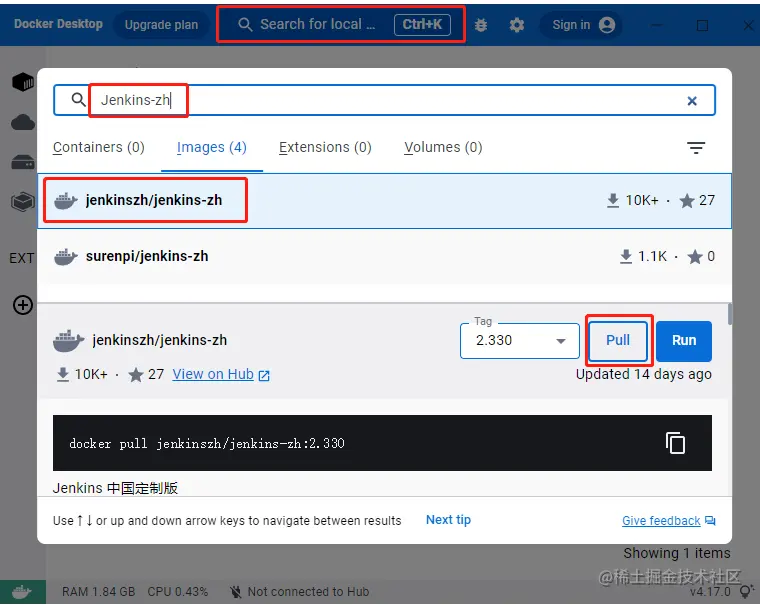Click the Docker Desktop title text
Image resolution: width=760 pixels, height=605 pixels.
click(x=58, y=24)
